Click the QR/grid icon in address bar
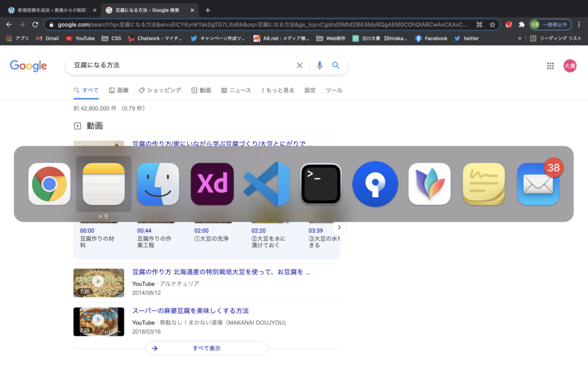 pos(479,25)
